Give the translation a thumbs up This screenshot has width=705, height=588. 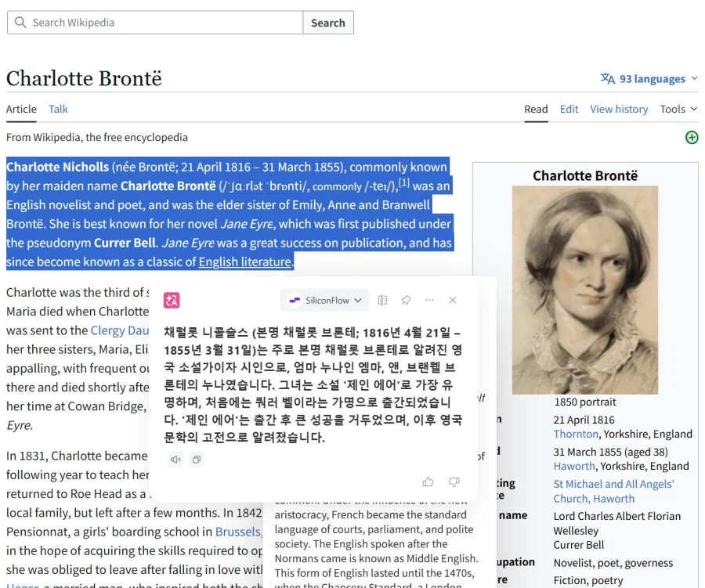click(x=428, y=483)
